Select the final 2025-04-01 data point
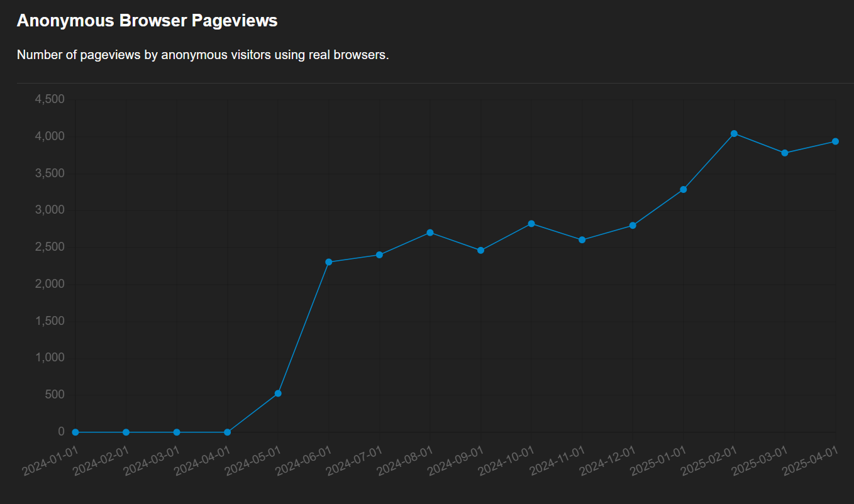Image resolution: width=854 pixels, height=504 pixels. point(835,141)
